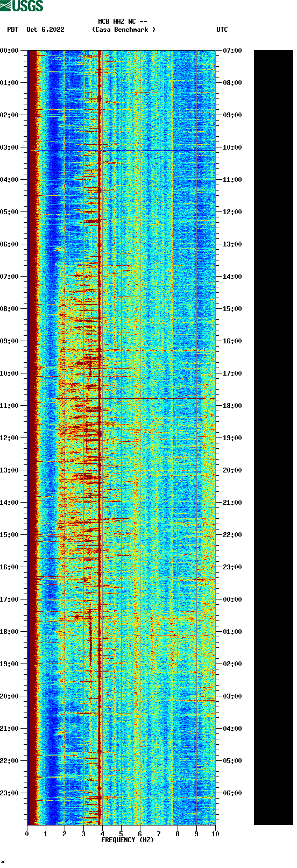The width and height of the screenshot is (297, 868).
Task: Click the 00:00 tick on the PDT axis
Action: (x=10, y=51)
